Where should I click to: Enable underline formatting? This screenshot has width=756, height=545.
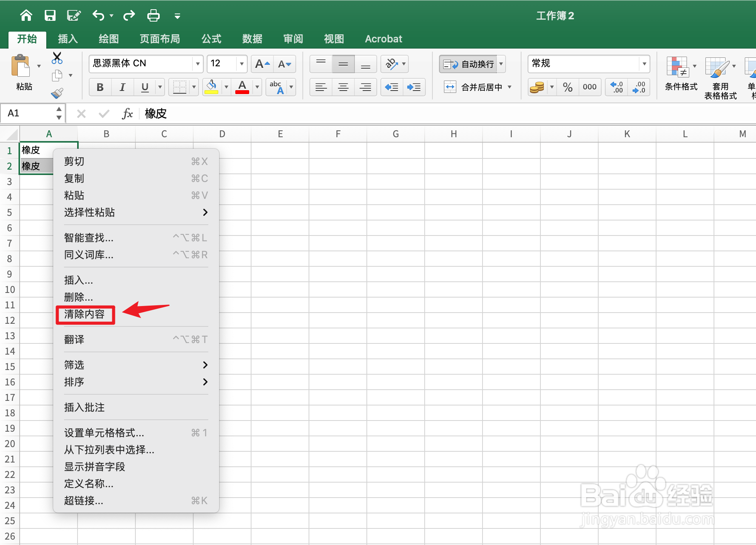point(144,87)
